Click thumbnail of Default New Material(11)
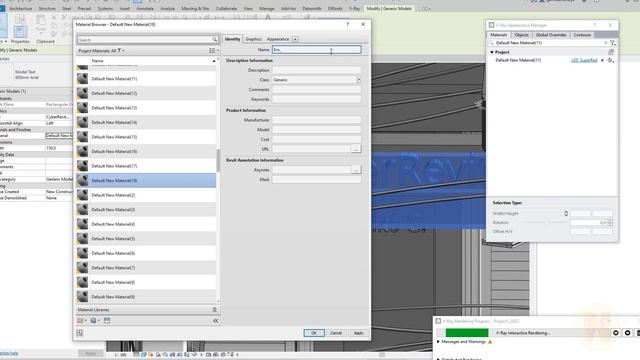 coord(82,78)
